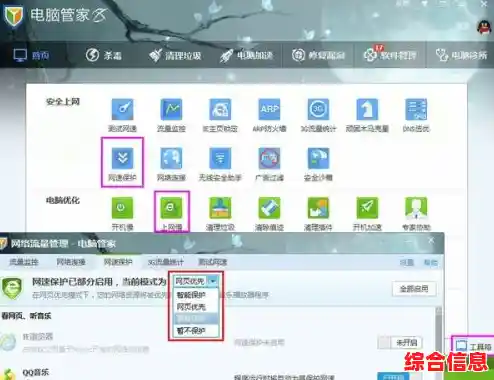Select the browser row globe icon
Viewport: 494px width, 380px height.
click(x=8, y=342)
